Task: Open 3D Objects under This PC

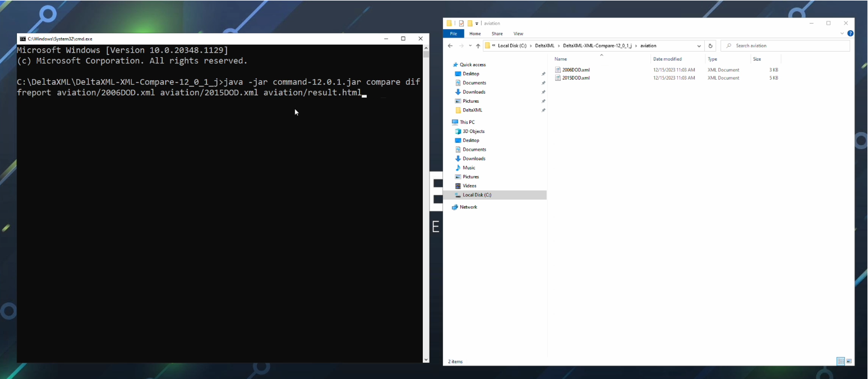Action: click(473, 131)
